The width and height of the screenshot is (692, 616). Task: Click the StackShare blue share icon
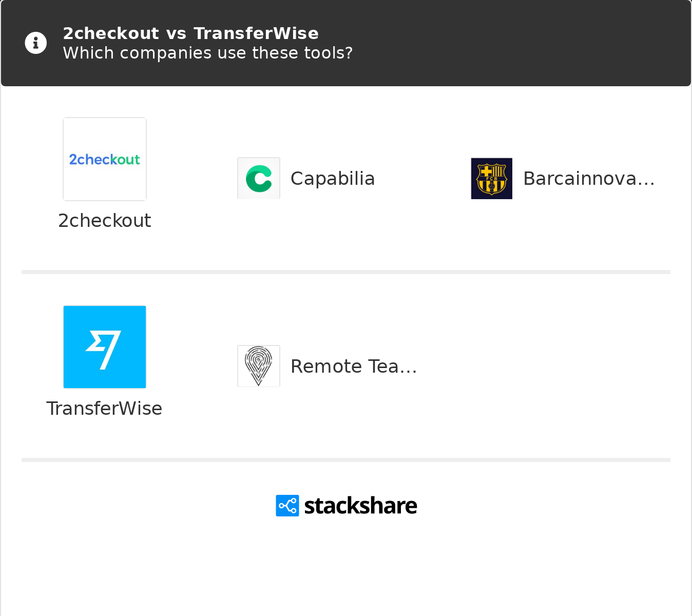(x=287, y=506)
